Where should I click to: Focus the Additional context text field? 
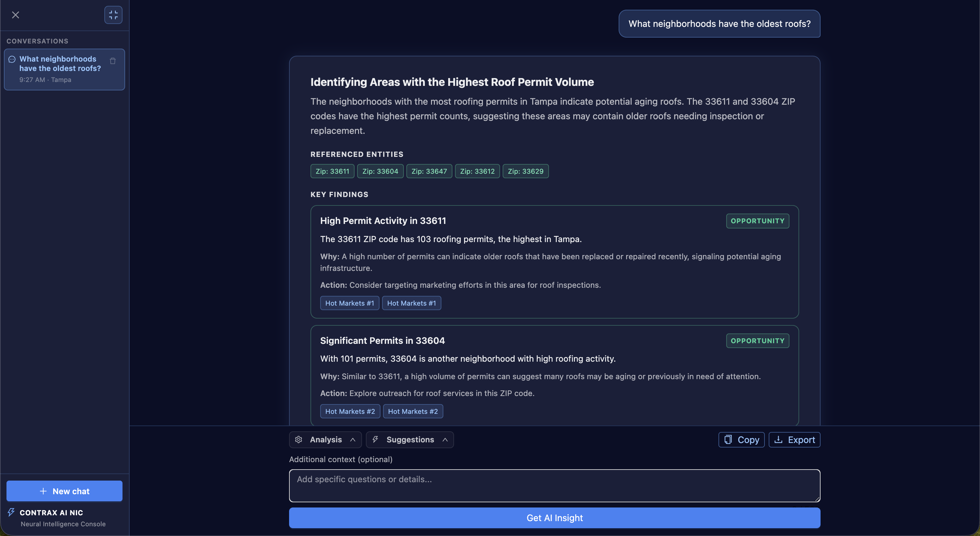554,485
